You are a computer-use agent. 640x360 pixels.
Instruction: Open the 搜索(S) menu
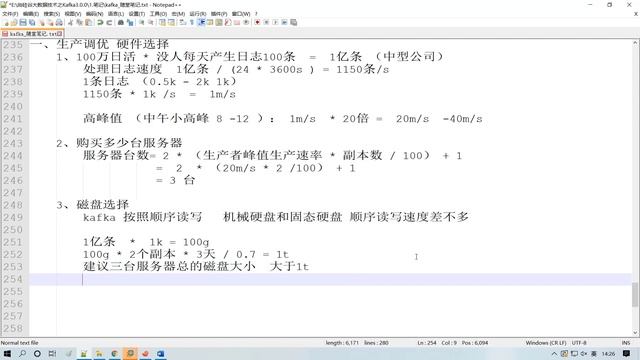(52, 14)
